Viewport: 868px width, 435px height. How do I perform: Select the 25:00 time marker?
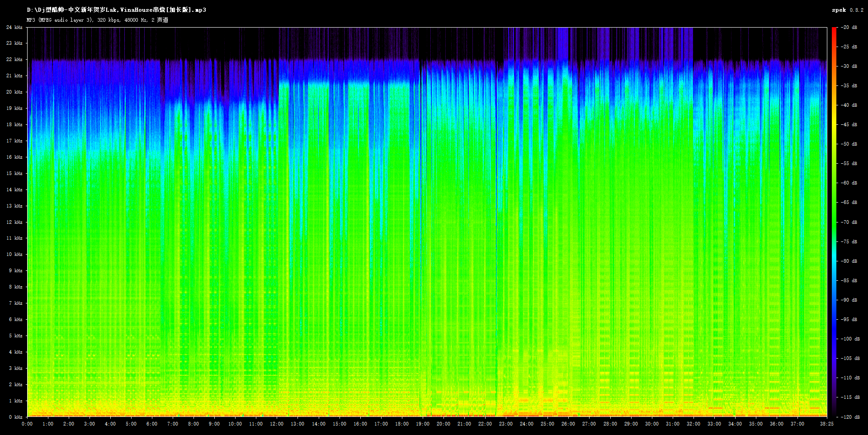click(547, 424)
